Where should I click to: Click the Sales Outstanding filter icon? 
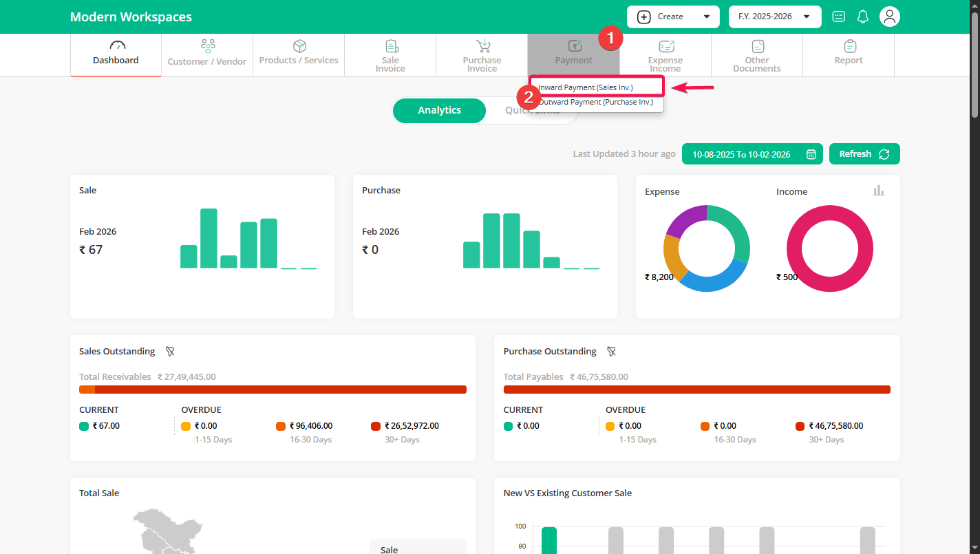pyautogui.click(x=170, y=352)
